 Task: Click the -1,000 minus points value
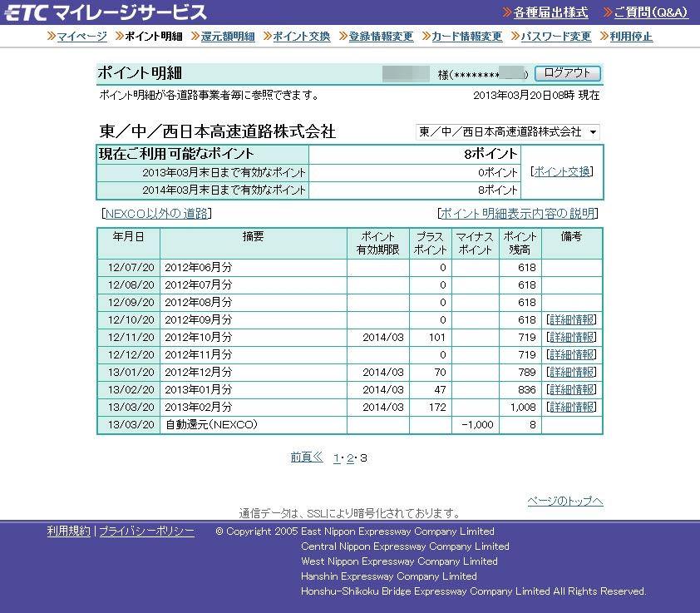(x=478, y=424)
